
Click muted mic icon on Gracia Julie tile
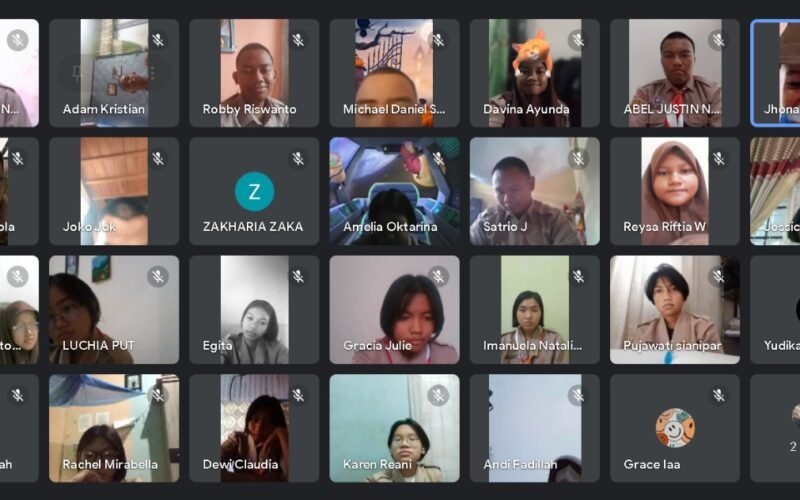pos(438,277)
